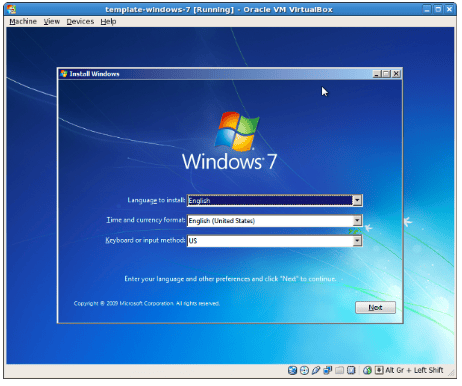This screenshot has height=386, width=462.
Task: Open the Help menu
Action: pos(108,21)
